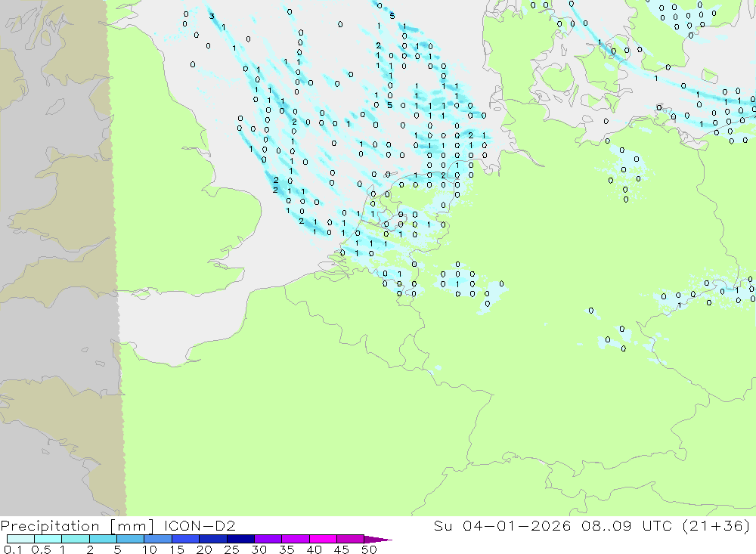756x554 pixels.
Task: Select the 45–50 mm legend swatch
Action: pos(351,539)
